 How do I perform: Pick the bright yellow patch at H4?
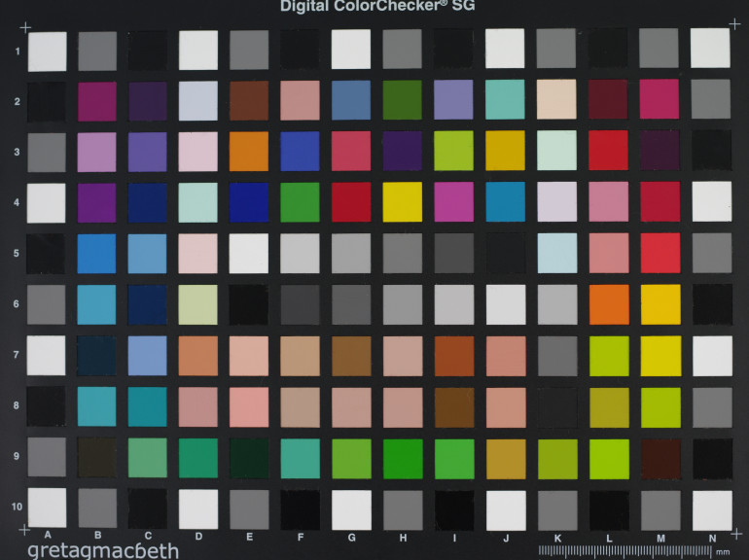tap(402, 201)
